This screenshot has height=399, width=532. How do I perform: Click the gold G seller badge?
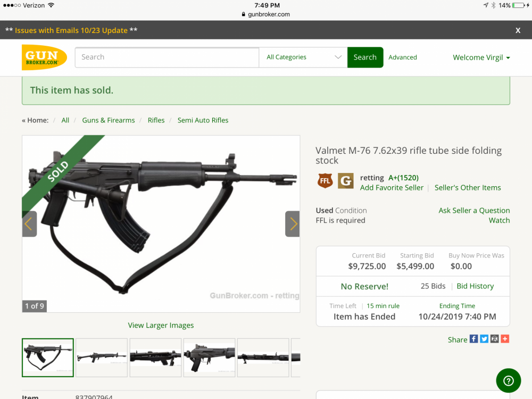[346, 181]
